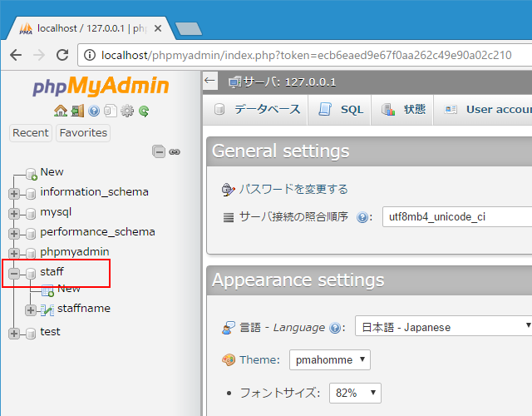The height and width of the screenshot is (416, 532).
Task: Open the 状態 status tab
Action: click(x=403, y=110)
